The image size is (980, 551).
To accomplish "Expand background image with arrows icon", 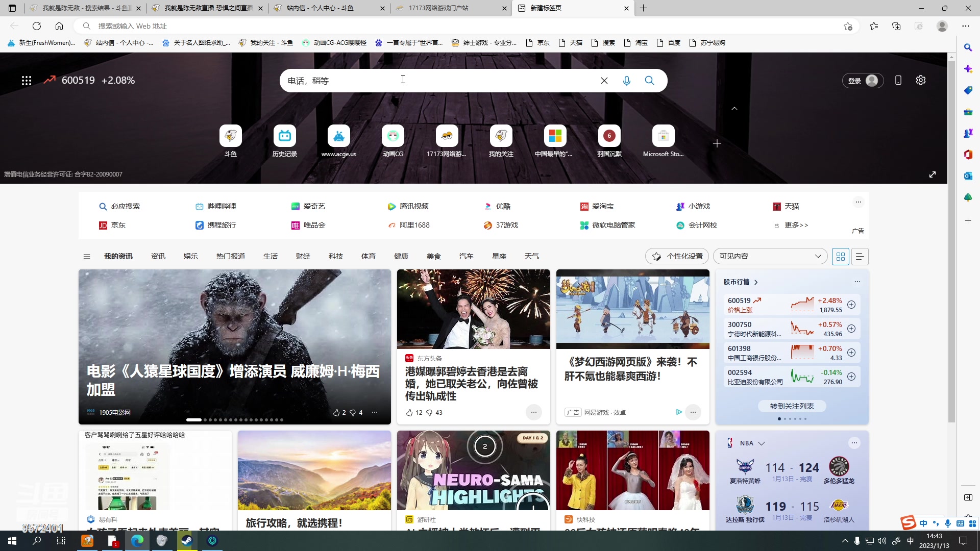I will [933, 174].
